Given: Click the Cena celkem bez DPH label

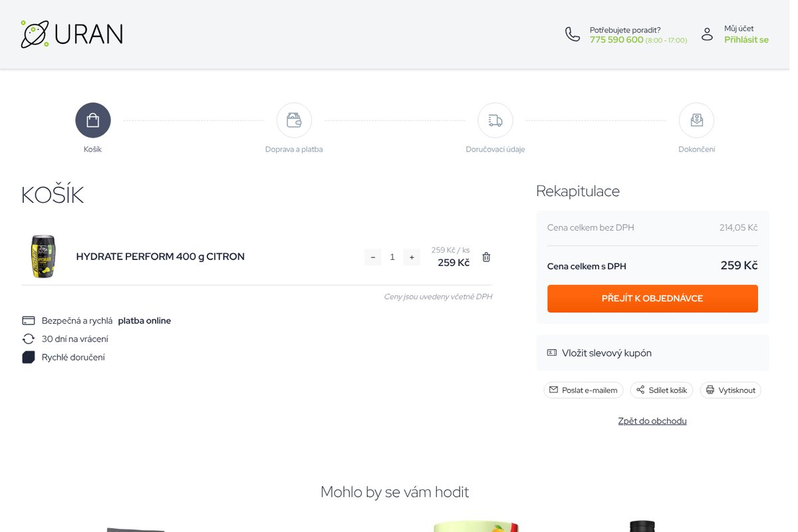Looking at the screenshot, I should pos(591,227).
